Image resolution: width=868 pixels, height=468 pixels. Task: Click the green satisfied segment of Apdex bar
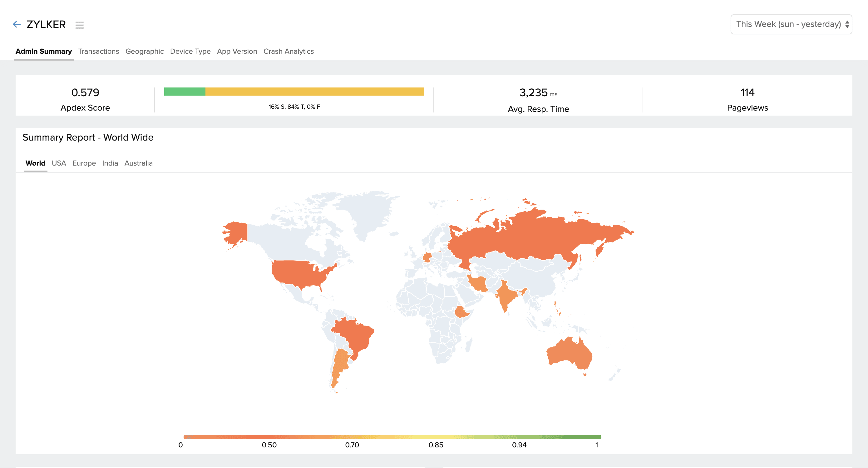pyautogui.click(x=184, y=91)
